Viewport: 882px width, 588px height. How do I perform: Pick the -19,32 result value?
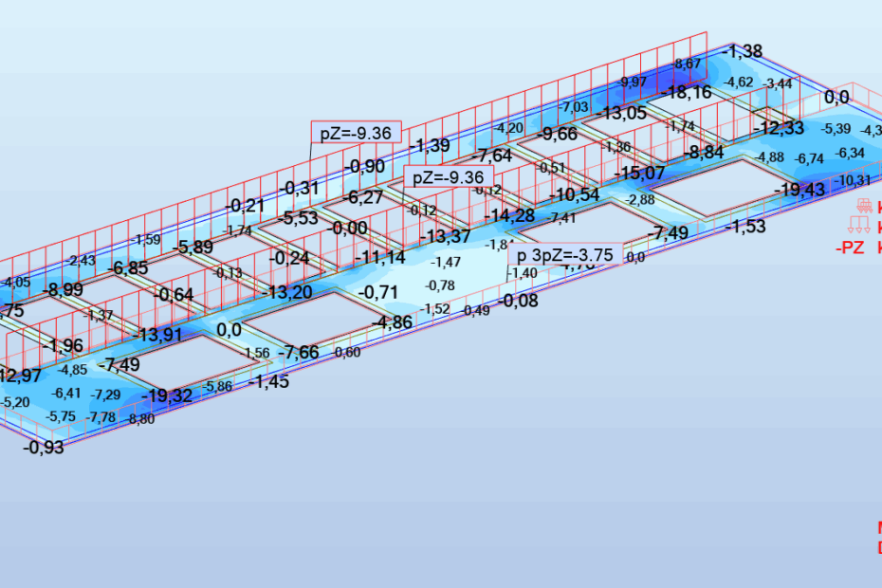tap(167, 395)
